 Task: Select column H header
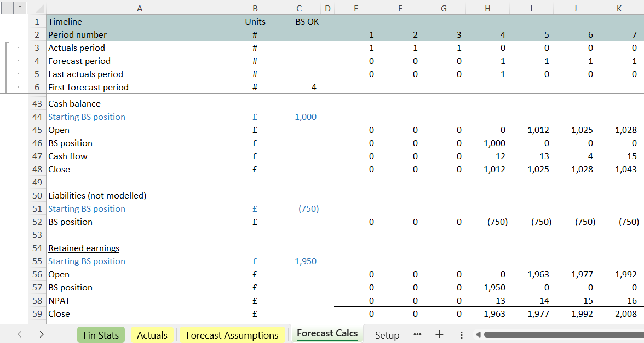click(x=487, y=8)
